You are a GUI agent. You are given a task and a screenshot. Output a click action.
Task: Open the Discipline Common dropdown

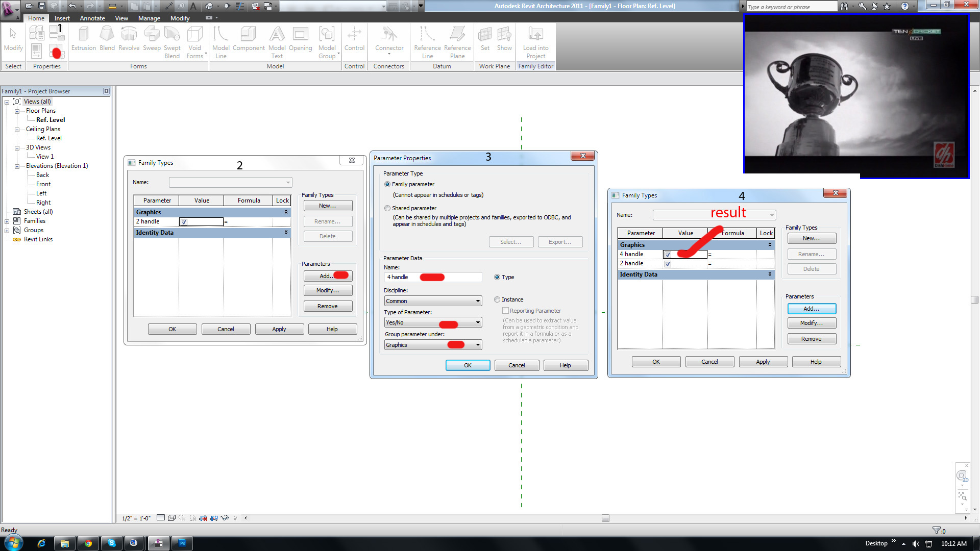click(x=433, y=301)
